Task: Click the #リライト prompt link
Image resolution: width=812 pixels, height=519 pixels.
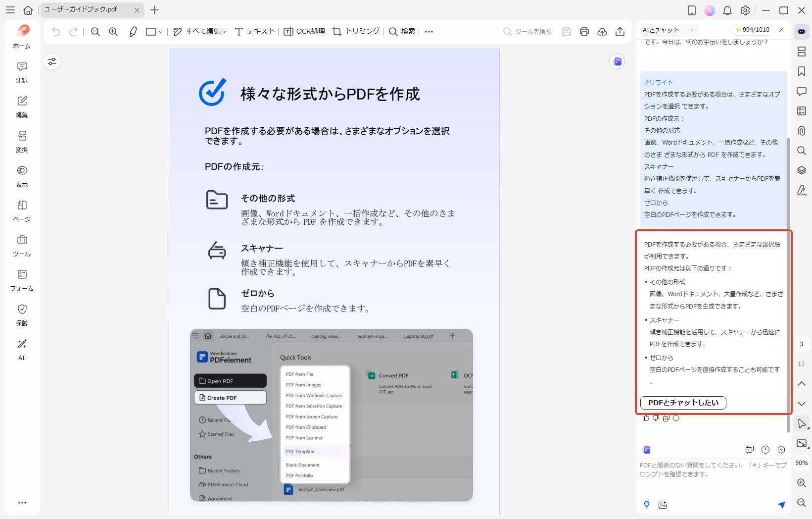Action: click(x=658, y=82)
